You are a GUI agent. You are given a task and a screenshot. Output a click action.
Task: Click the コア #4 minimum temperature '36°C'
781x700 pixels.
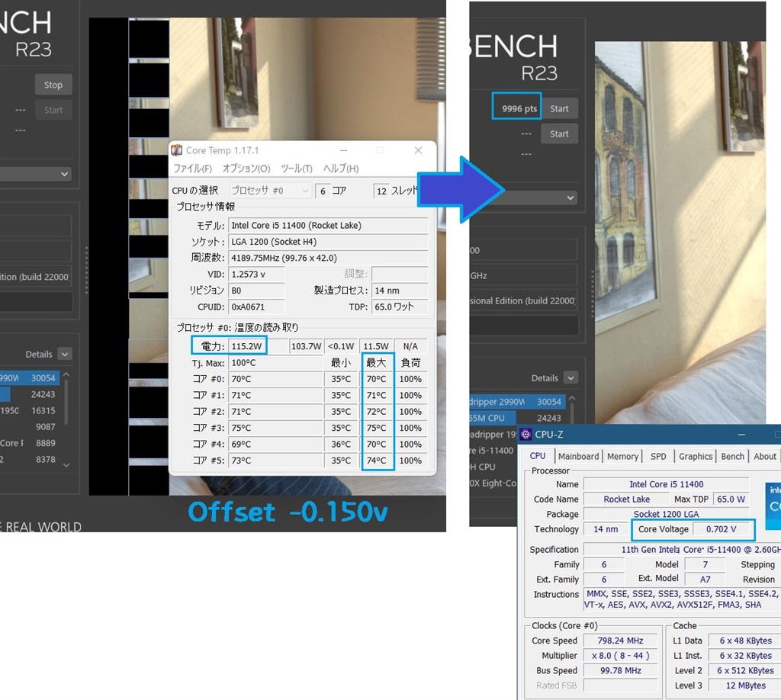coord(341,444)
